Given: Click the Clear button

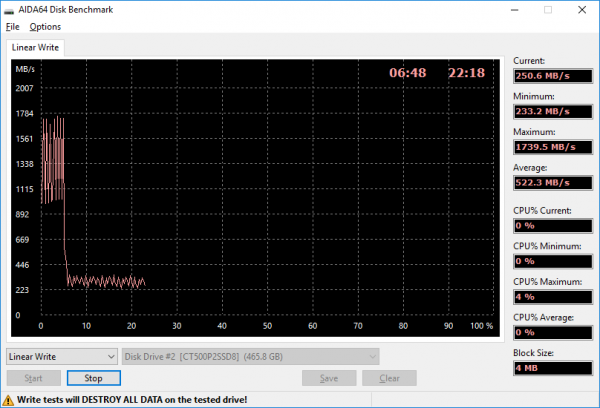Looking at the screenshot, I should [389, 378].
